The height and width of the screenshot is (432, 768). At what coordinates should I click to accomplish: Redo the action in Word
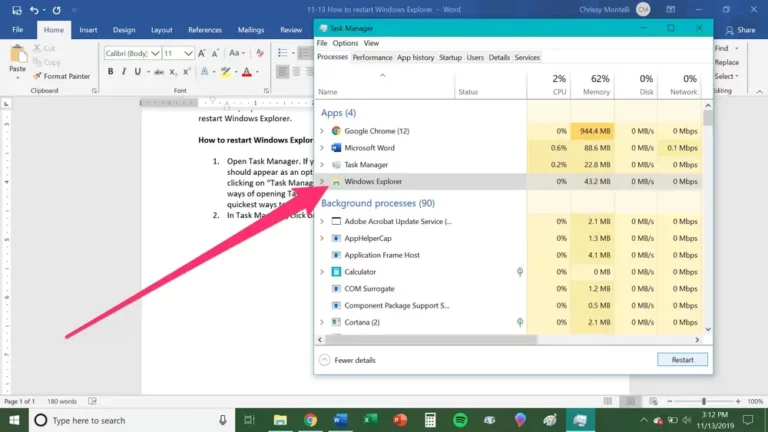[56, 10]
